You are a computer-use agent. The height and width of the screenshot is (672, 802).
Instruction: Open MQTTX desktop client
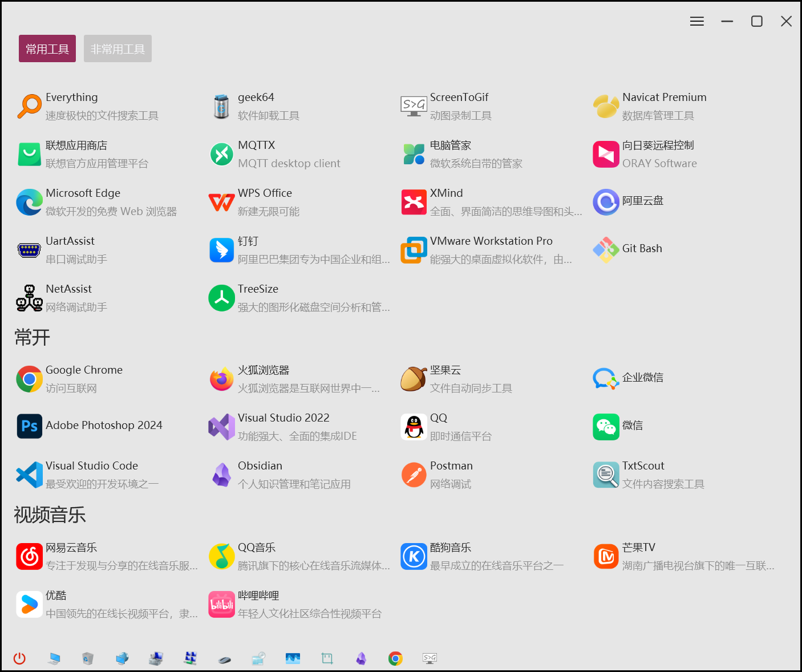[x=222, y=154]
